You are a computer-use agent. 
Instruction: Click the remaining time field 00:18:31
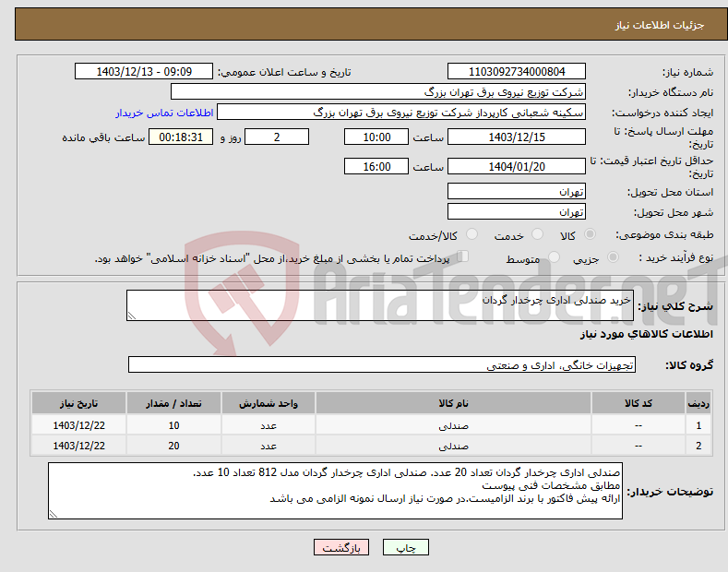point(181,137)
